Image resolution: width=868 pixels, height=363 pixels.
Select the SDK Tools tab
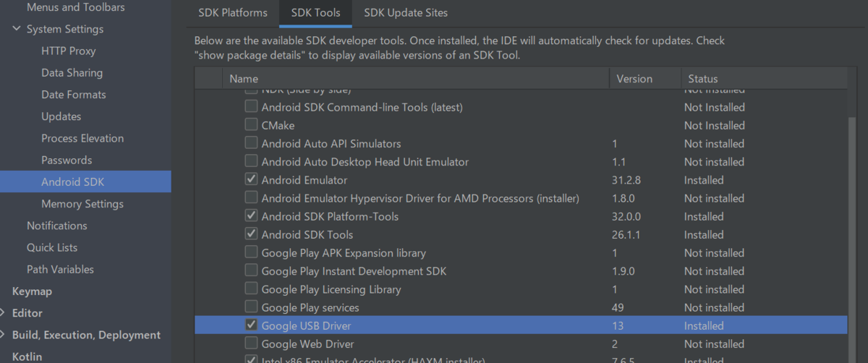pyautogui.click(x=315, y=13)
